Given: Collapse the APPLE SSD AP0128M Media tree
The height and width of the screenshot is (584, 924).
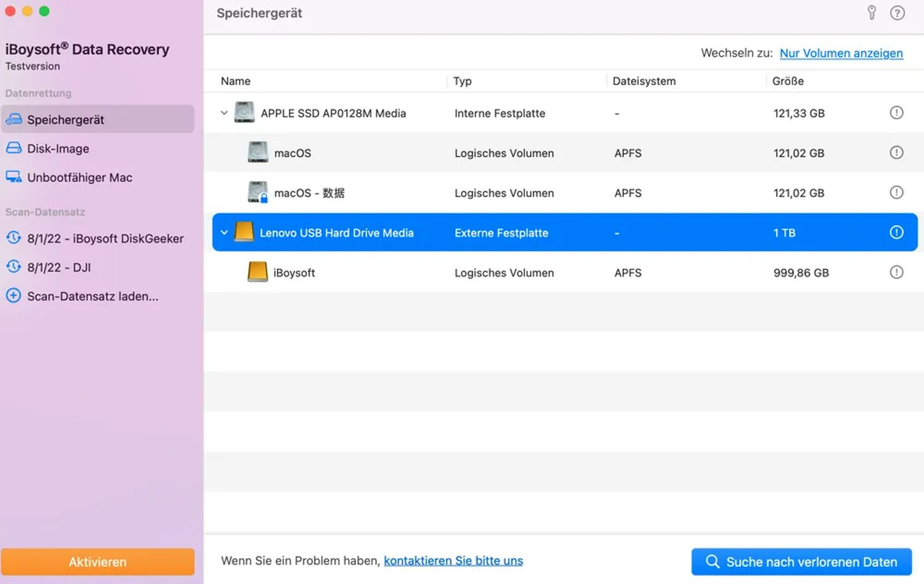Looking at the screenshot, I should coord(224,113).
